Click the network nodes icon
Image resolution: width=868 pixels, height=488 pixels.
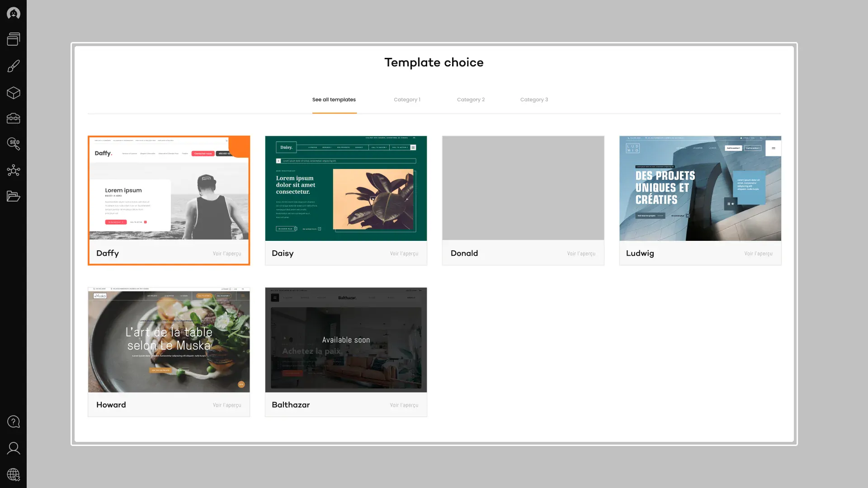point(14,170)
